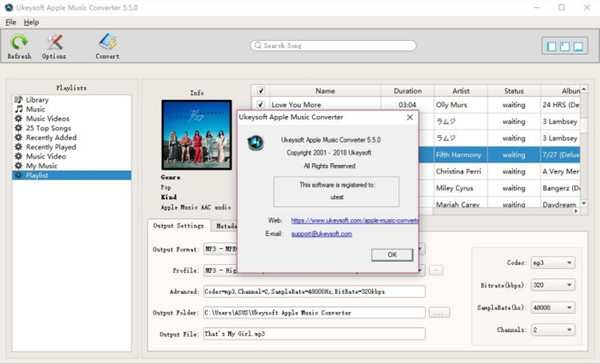Uncheck the Love You More song checkbox

(261, 104)
